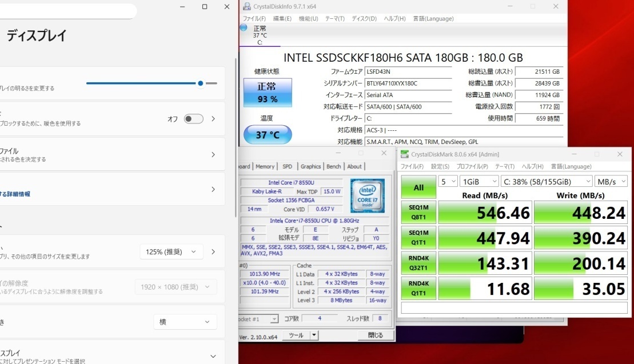Expand the multiple displays section chevron
This screenshot has height=364, width=634.
[x=213, y=356]
